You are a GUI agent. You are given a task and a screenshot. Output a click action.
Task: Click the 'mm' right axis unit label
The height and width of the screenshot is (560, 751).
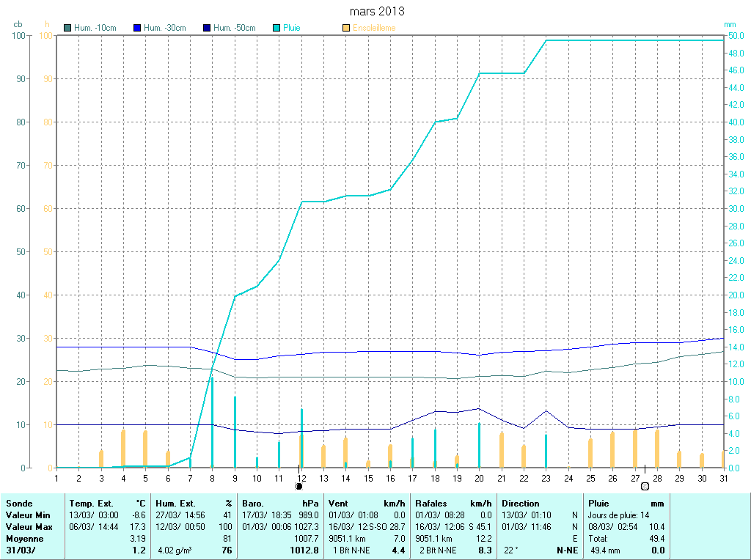click(x=730, y=25)
